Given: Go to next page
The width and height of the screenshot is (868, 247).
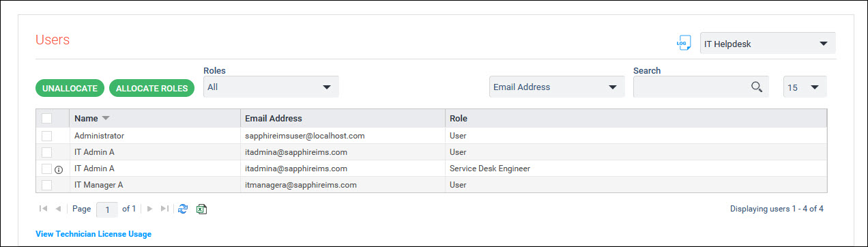Looking at the screenshot, I should click(150, 209).
